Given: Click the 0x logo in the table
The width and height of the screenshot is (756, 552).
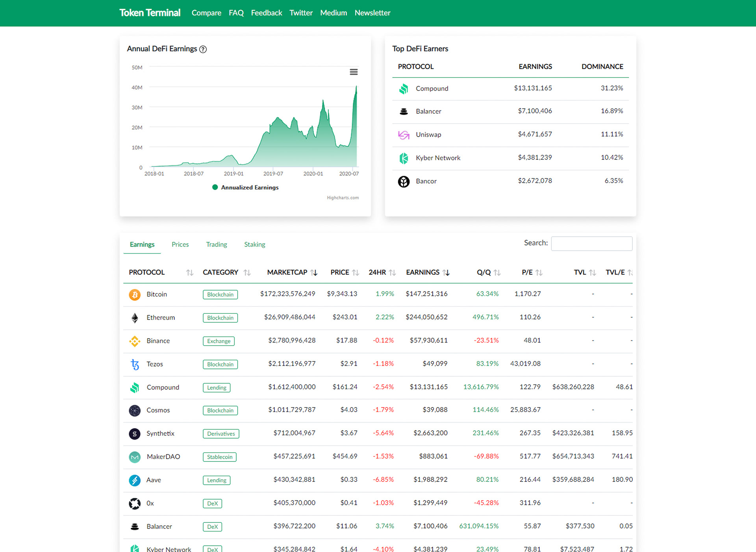Looking at the screenshot, I should (x=135, y=503).
